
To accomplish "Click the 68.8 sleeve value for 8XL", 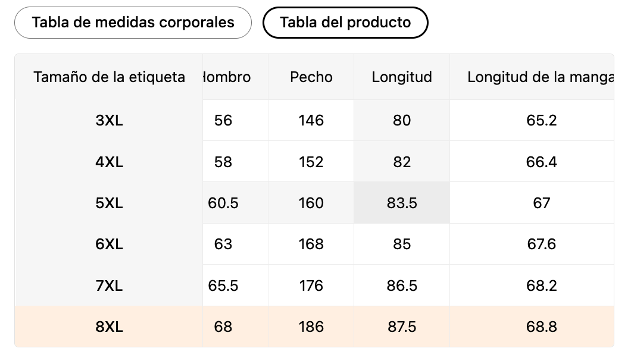I will [542, 327].
